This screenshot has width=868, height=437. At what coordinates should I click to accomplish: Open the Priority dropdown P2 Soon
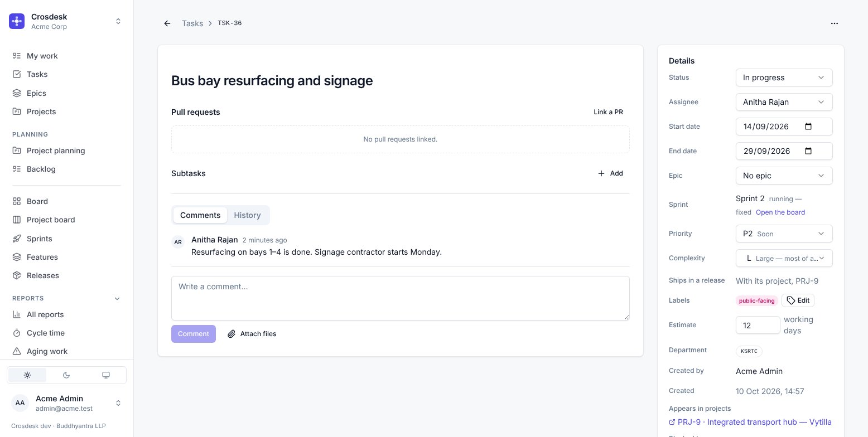click(784, 234)
